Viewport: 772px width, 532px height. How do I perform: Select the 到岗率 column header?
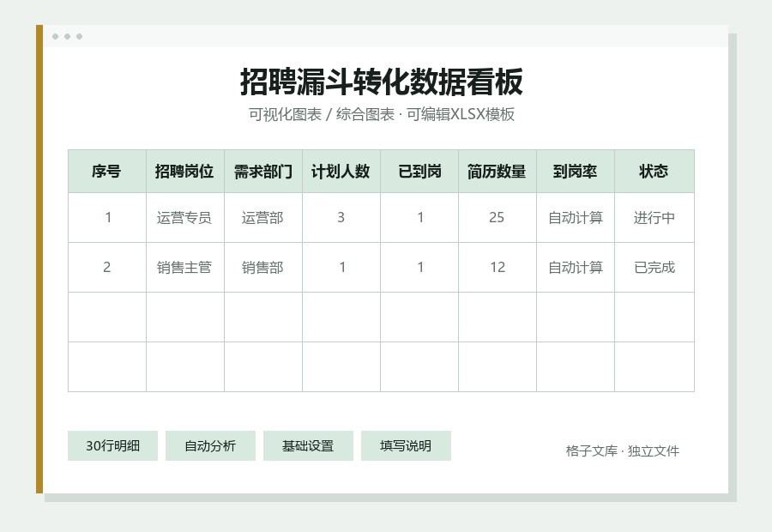(576, 172)
